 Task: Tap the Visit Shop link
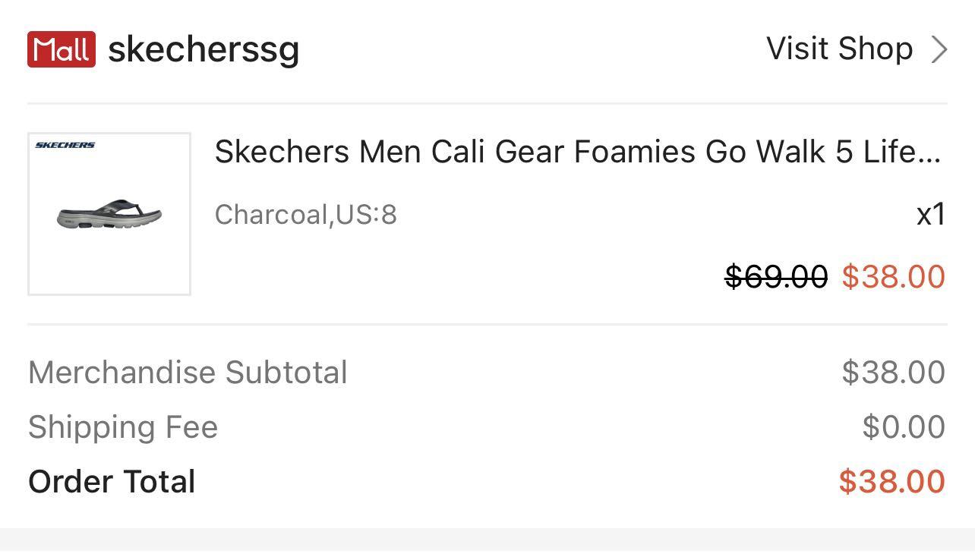pyautogui.click(x=840, y=49)
